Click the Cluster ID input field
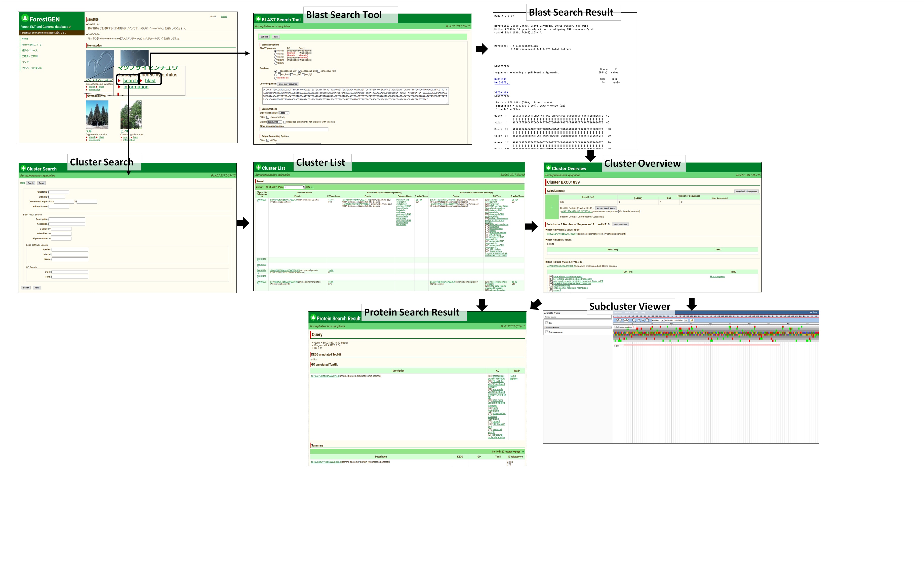This screenshot has height=575, width=924. 59,192
